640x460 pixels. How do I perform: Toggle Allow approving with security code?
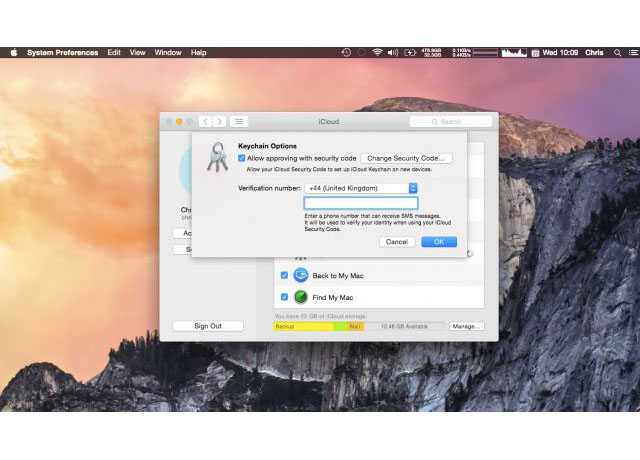[x=242, y=158]
